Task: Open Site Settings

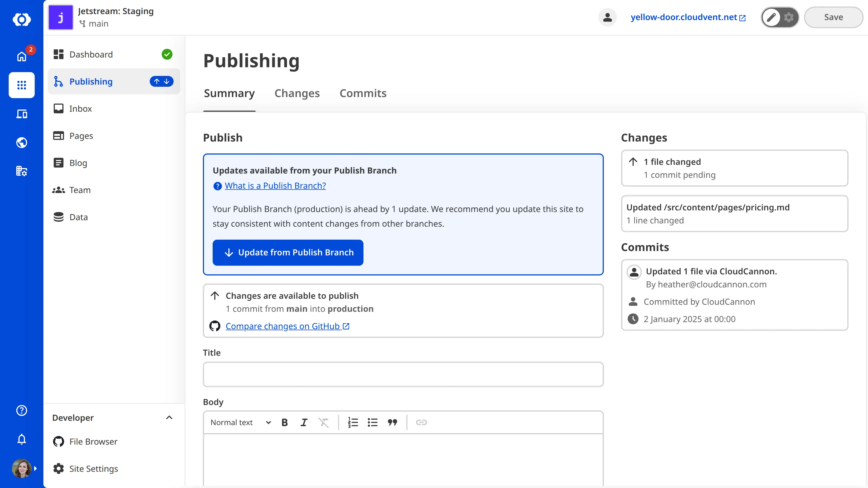Action: 114,468
